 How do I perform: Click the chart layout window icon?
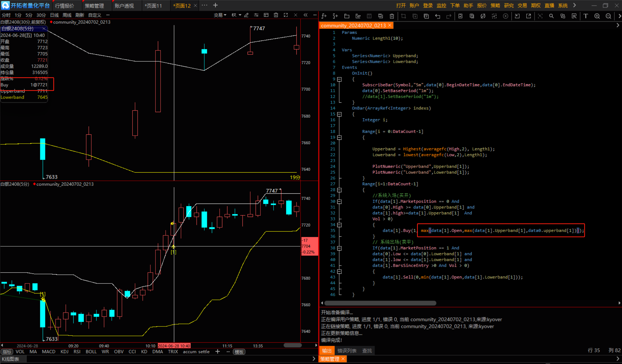(x=266, y=15)
